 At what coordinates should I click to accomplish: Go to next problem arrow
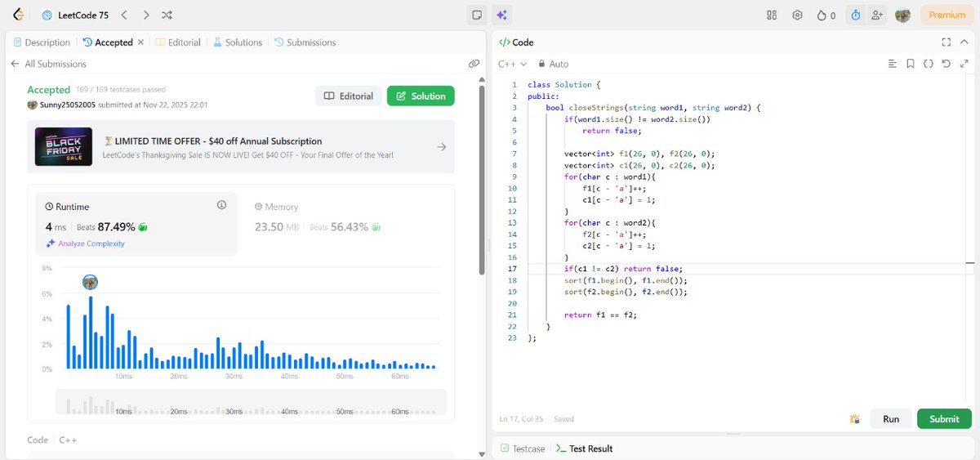145,15
